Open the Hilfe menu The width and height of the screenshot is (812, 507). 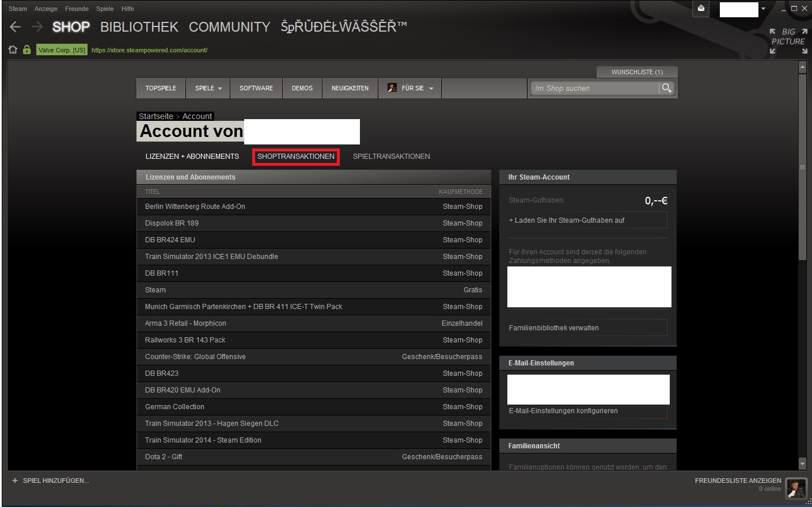click(128, 9)
